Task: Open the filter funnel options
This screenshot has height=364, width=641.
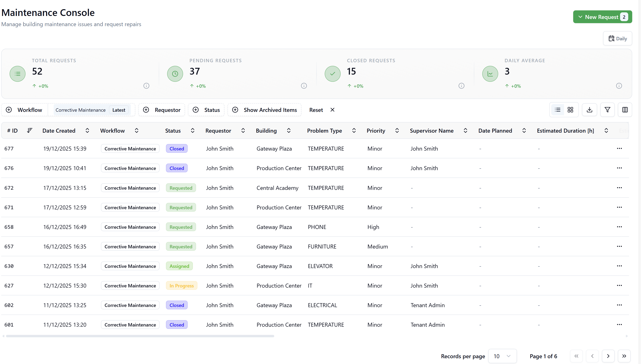Action: point(607,110)
